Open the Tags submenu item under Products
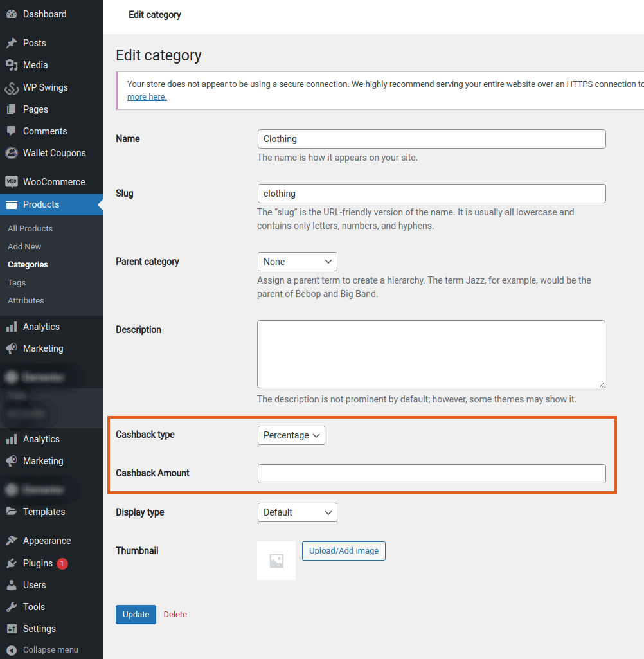Image resolution: width=644 pixels, height=659 pixels. (x=17, y=283)
